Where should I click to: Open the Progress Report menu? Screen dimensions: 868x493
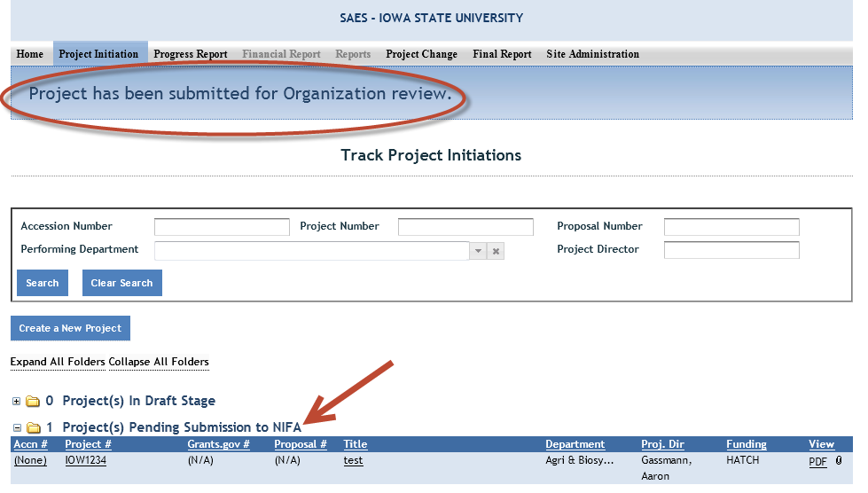[x=190, y=54]
